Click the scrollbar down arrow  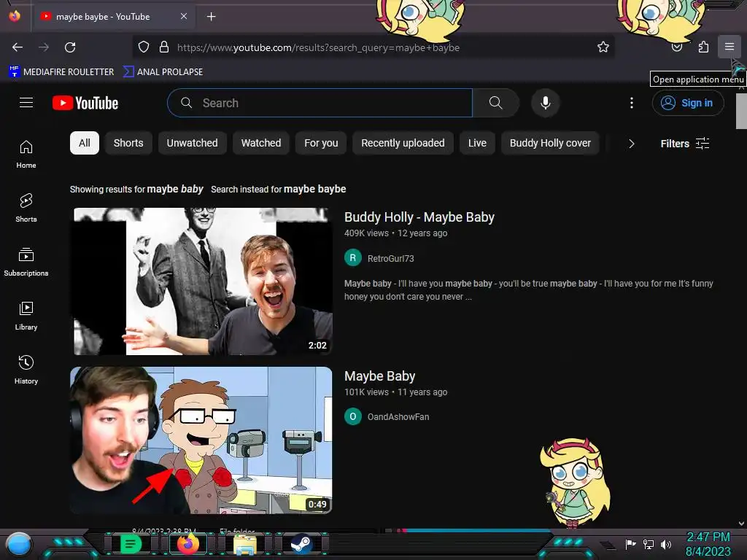[x=741, y=524]
